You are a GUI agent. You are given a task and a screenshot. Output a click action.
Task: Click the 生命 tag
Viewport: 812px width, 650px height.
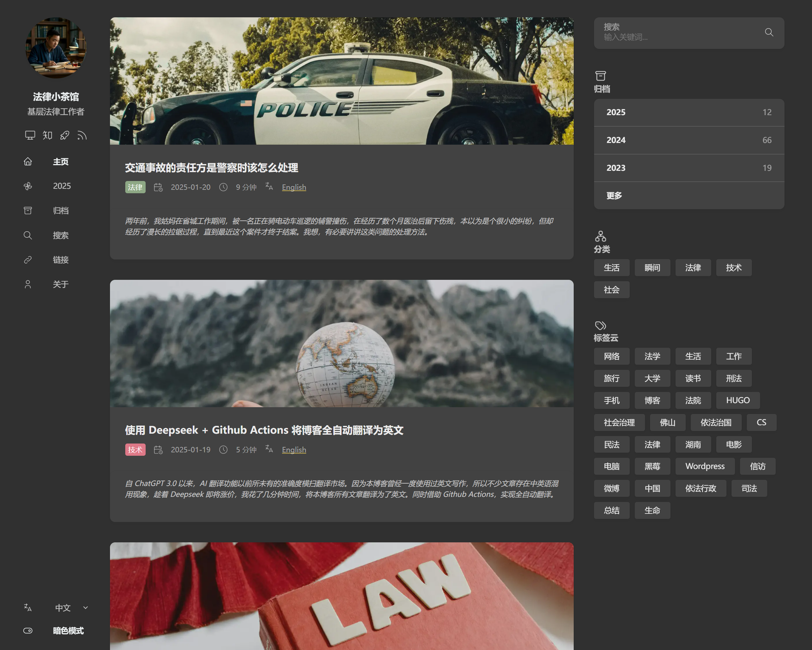point(652,510)
